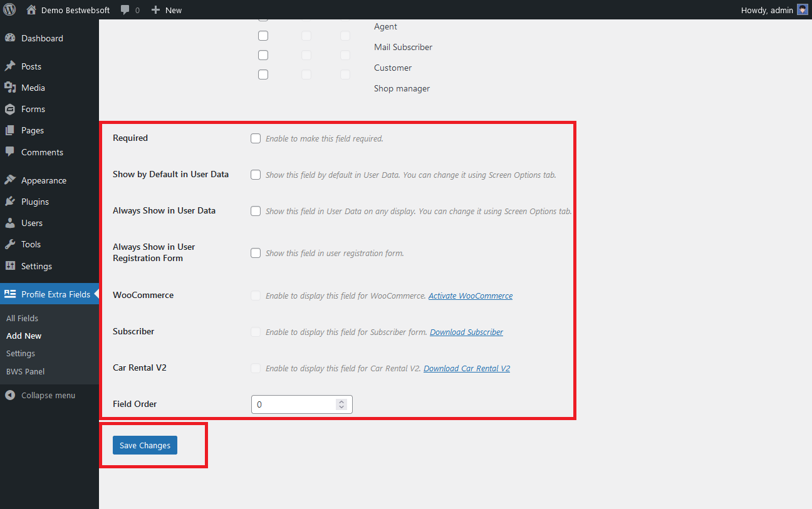Click inside the Field Order input box
The height and width of the screenshot is (509, 812).
(291, 404)
